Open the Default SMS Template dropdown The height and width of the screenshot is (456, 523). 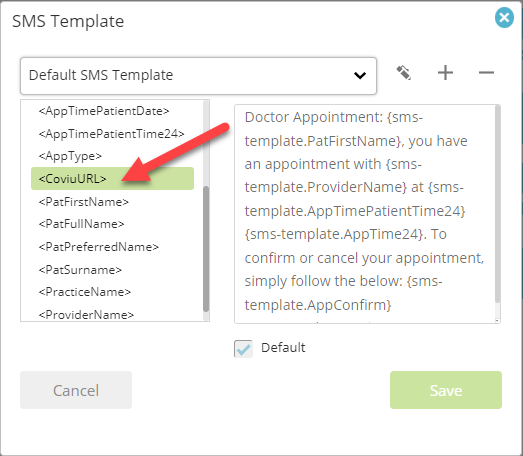(198, 76)
